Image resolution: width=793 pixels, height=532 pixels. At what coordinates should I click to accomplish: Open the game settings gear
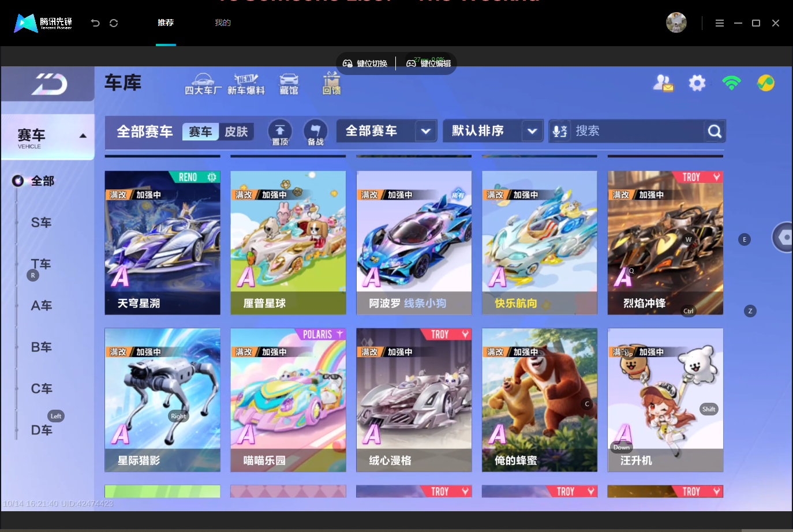(x=697, y=83)
